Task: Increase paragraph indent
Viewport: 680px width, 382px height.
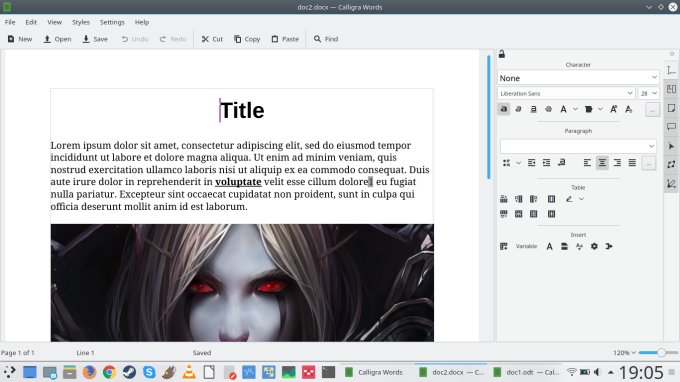Action: coord(546,163)
